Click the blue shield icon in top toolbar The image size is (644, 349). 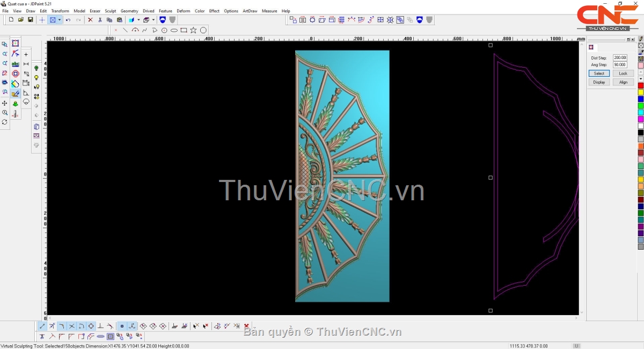pos(163,20)
